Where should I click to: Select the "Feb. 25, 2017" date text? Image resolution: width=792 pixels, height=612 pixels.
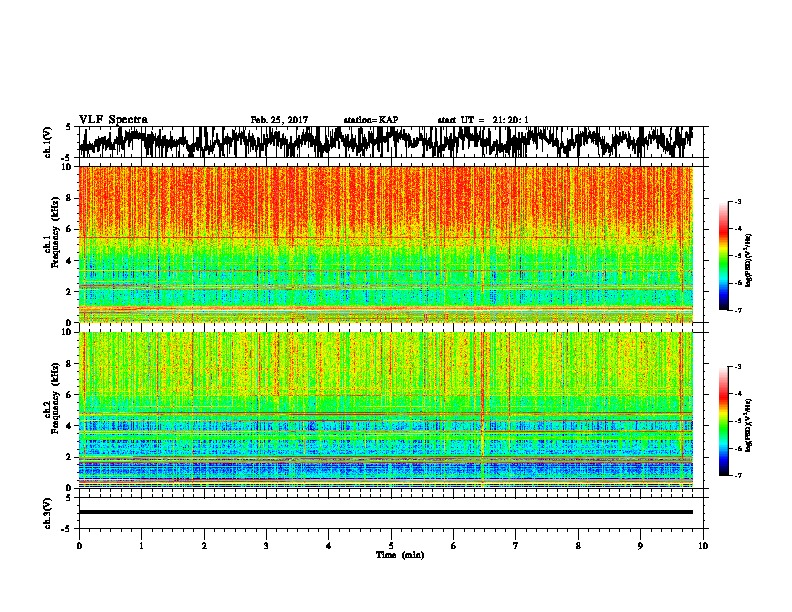point(279,120)
